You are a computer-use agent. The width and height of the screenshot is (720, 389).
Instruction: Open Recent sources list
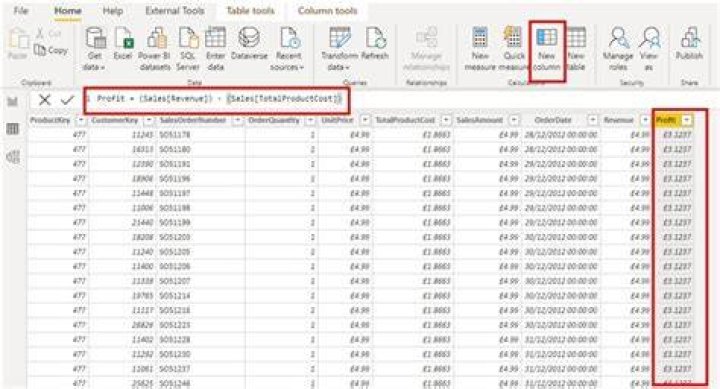tap(288, 49)
